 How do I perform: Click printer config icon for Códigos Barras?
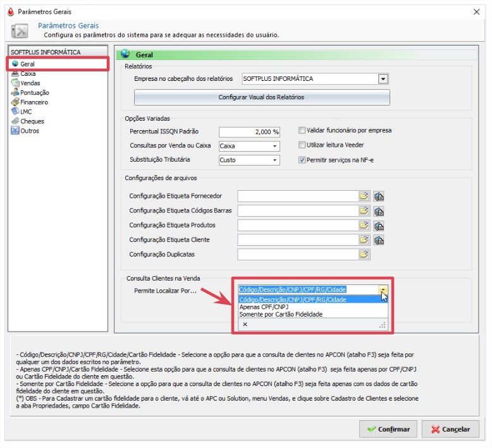379,211
